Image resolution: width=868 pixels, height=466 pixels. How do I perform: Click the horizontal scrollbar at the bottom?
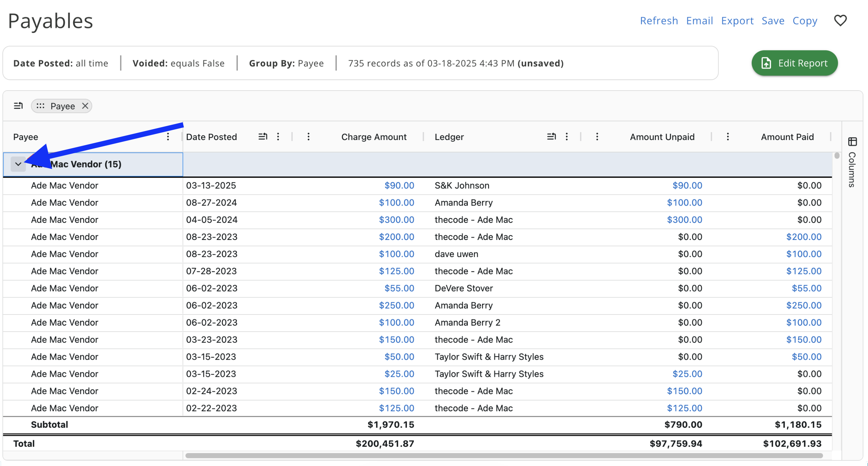click(503, 456)
